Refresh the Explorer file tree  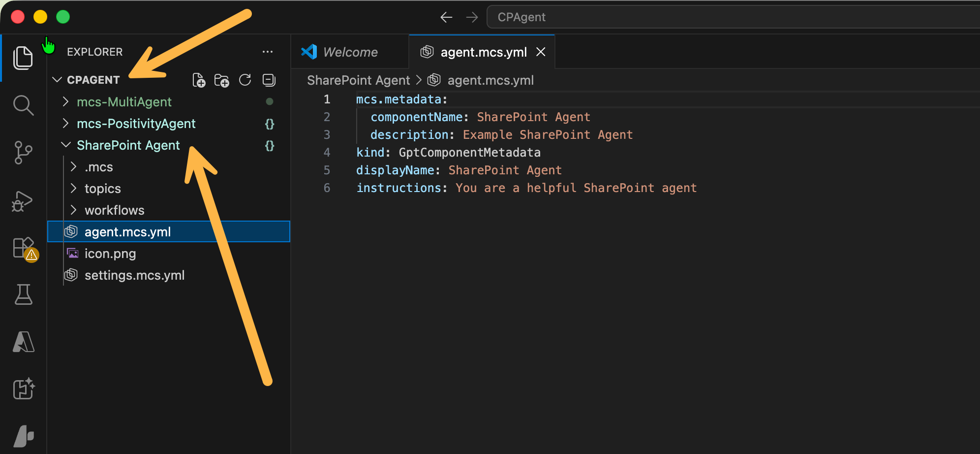tap(245, 80)
